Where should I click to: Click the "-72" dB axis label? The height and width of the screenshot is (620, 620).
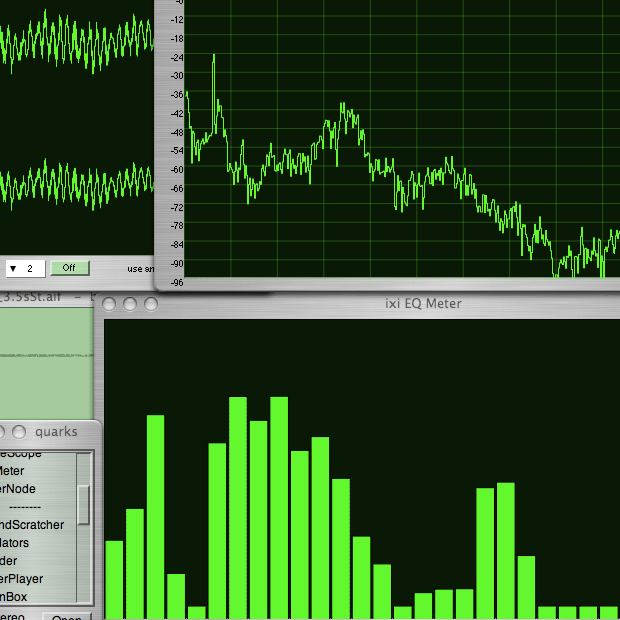(x=177, y=207)
